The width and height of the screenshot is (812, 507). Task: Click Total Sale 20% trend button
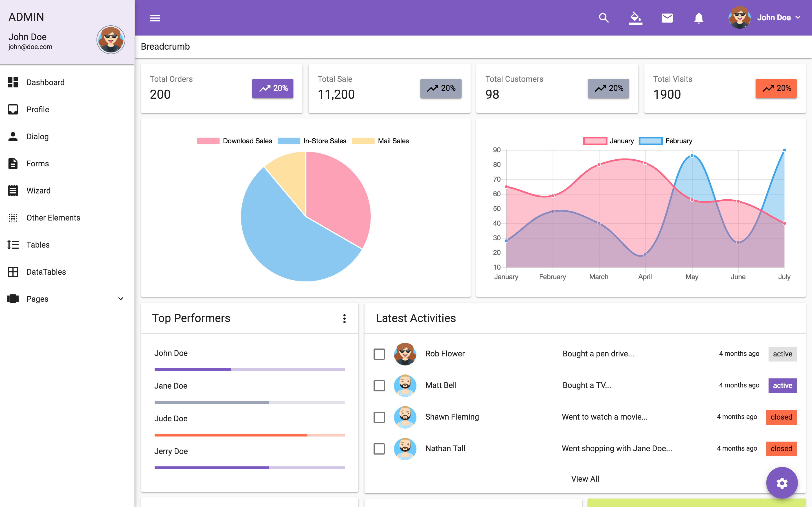441,89
